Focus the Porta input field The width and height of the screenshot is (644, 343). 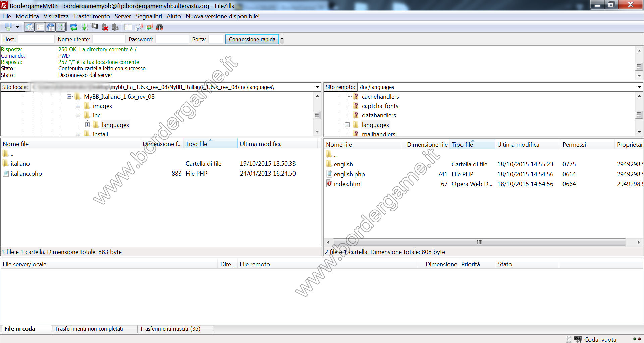click(216, 39)
